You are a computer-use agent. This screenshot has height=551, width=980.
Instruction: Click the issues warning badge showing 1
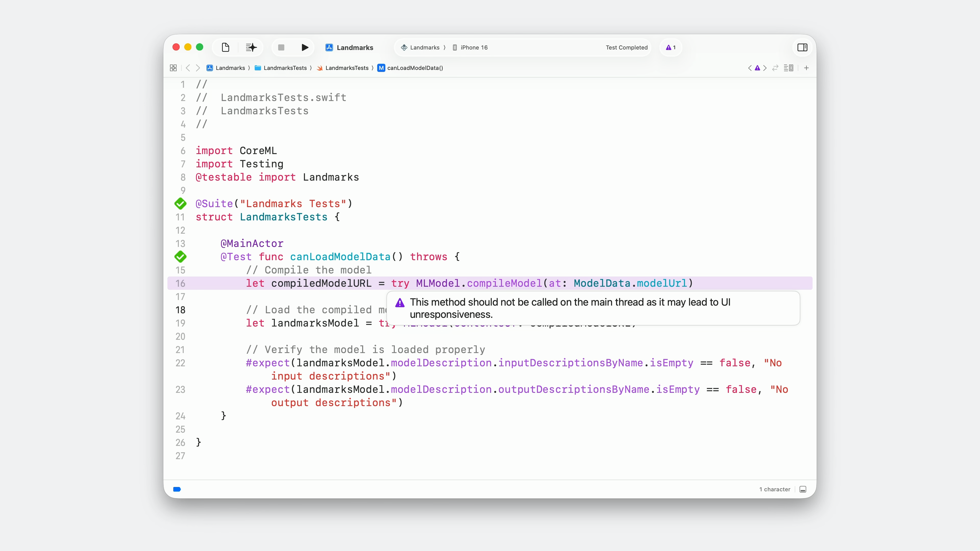671,47
